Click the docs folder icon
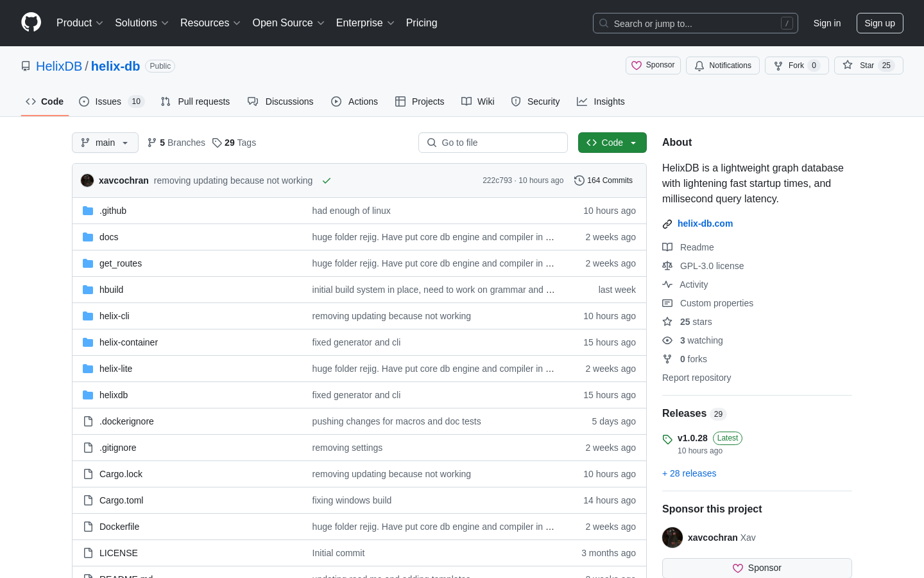The image size is (924, 578). pos(88,237)
